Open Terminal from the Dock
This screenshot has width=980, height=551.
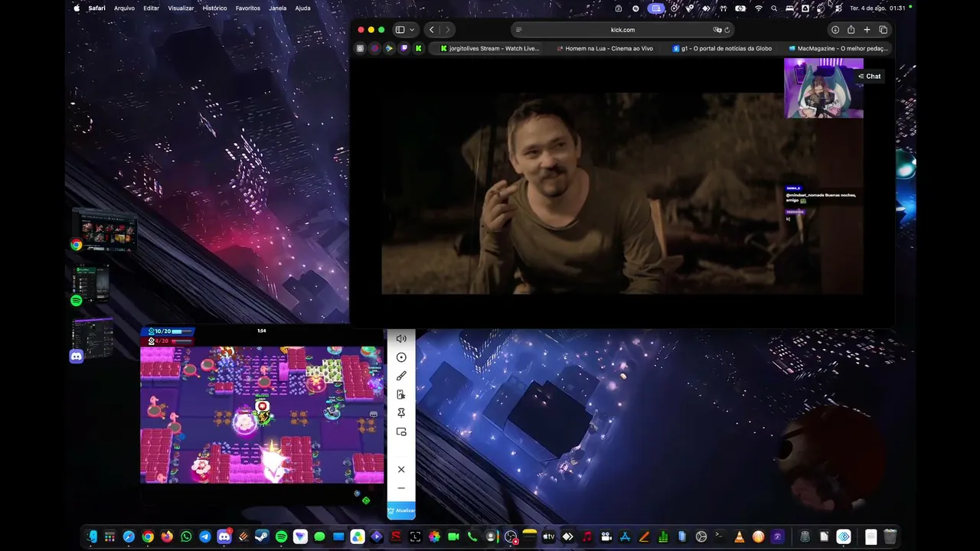click(720, 537)
